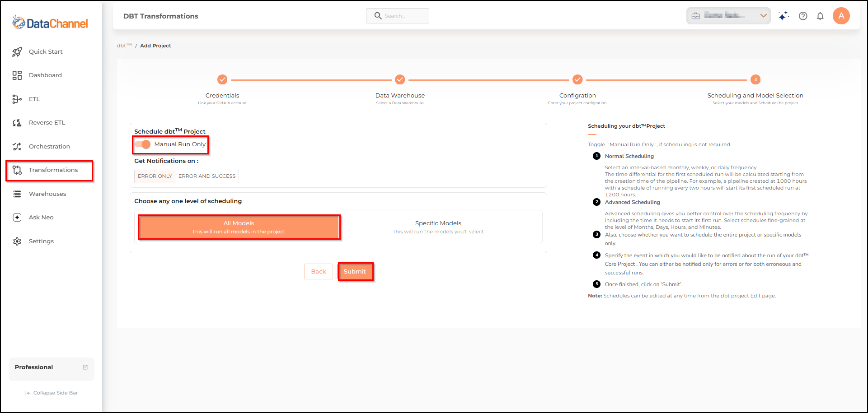
Task: Click the Add Project breadcrumb
Action: point(155,46)
